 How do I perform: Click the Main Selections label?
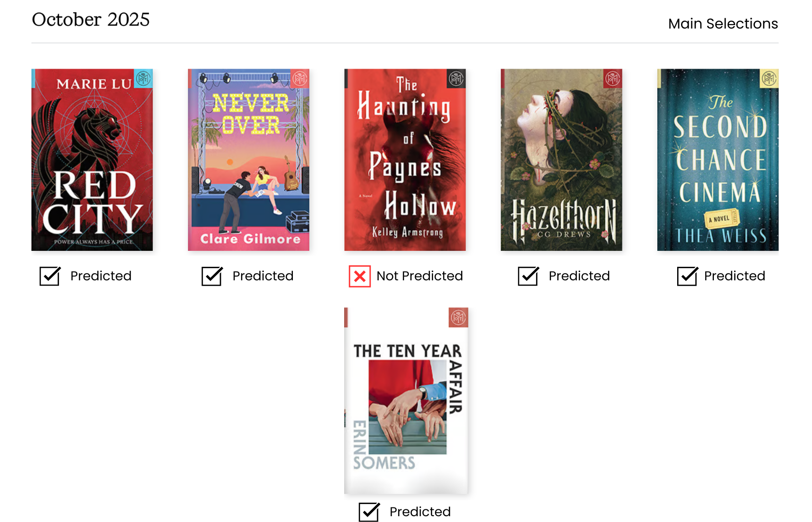point(723,24)
